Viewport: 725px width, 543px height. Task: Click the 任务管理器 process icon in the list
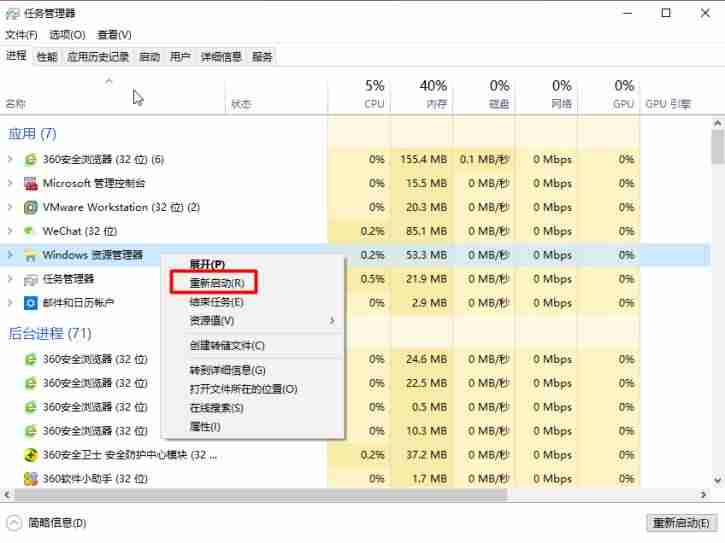pos(31,279)
